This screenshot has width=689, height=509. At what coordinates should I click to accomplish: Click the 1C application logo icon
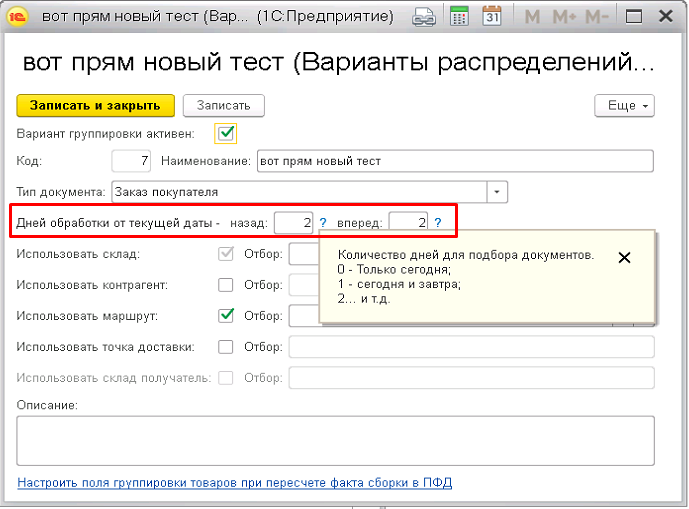coord(17,17)
